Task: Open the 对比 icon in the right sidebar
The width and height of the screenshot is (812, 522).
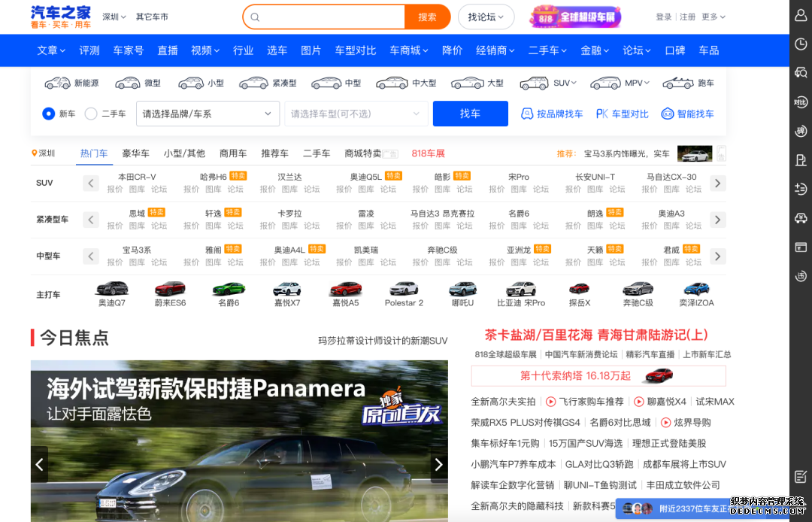Action: click(x=800, y=102)
